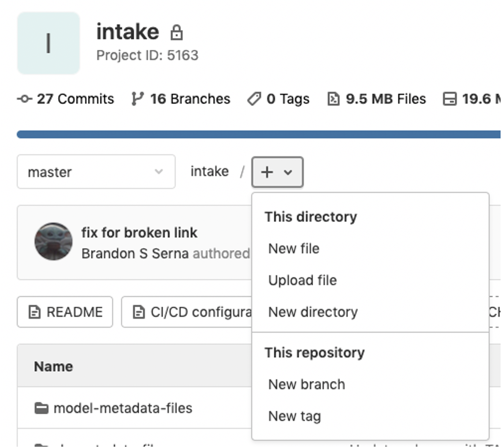Choose New branch from the menu
This screenshot has width=504, height=448.
(x=306, y=384)
